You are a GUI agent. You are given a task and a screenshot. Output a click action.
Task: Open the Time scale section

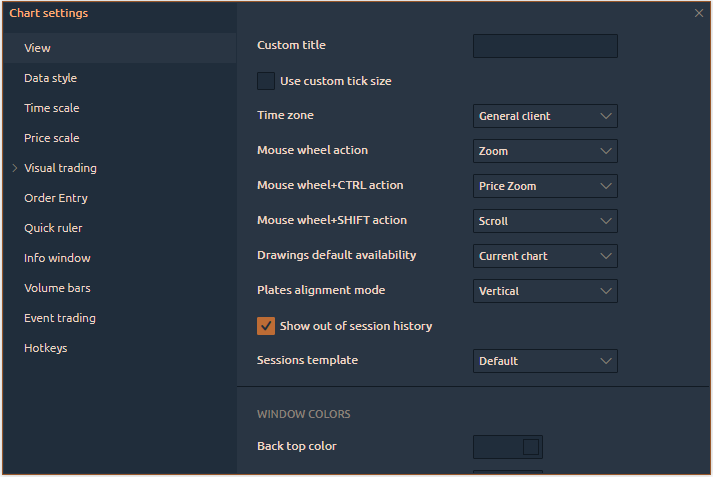point(52,108)
